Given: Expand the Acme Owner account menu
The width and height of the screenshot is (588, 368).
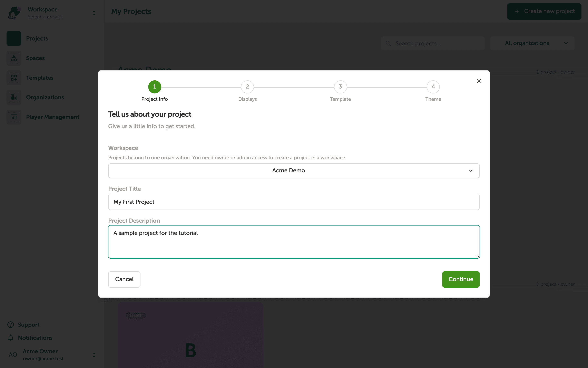Looking at the screenshot, I should click(94, 355).
